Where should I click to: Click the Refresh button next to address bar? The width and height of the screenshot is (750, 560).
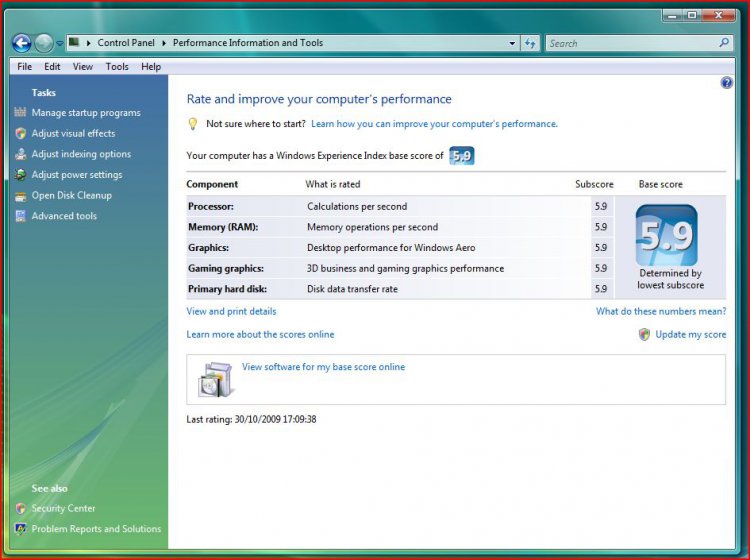[530, 43]
